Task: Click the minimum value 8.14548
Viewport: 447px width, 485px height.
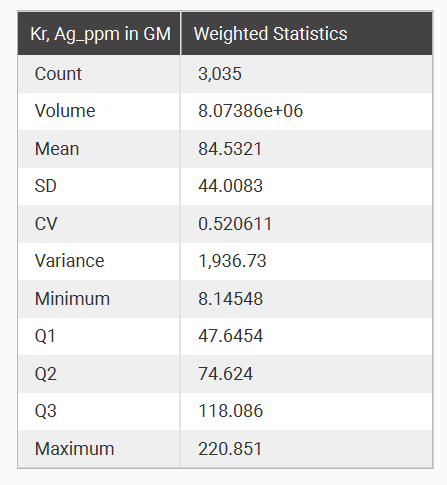Action: click(230, 298)
